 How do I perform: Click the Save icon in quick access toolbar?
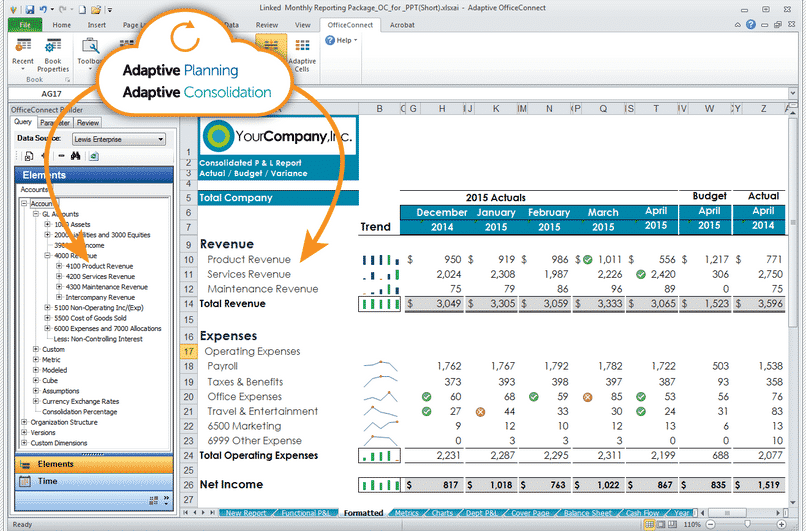(29, 8)
